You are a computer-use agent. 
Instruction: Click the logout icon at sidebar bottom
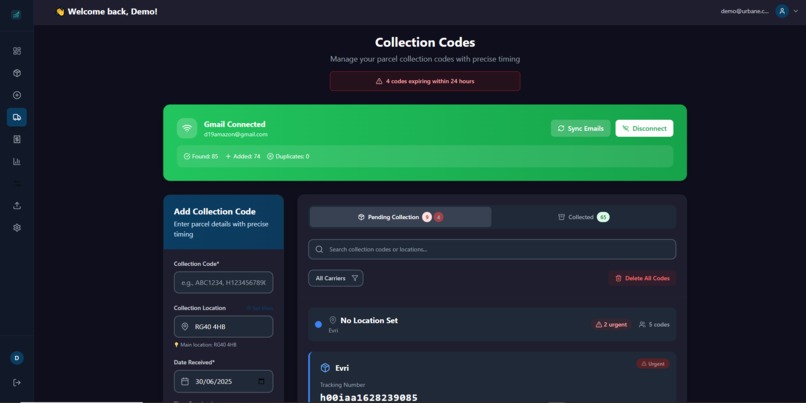(x=17, y=382)
